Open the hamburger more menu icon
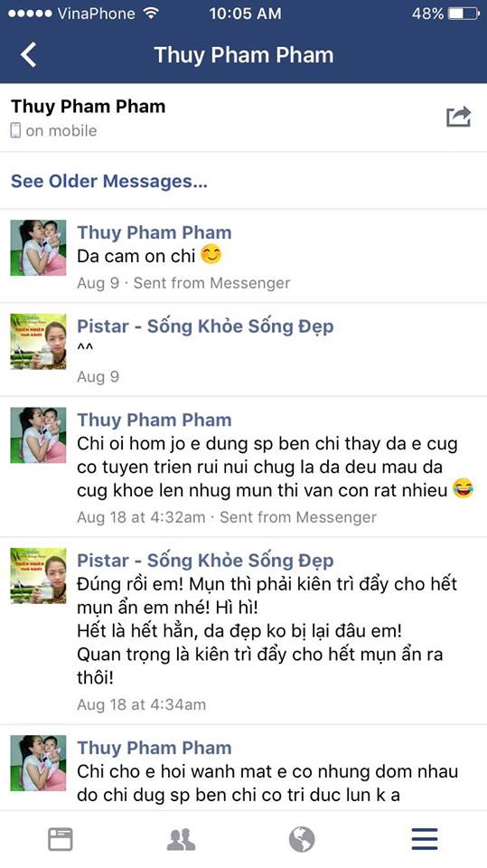487x868 pixels. [x=425, y=839]
